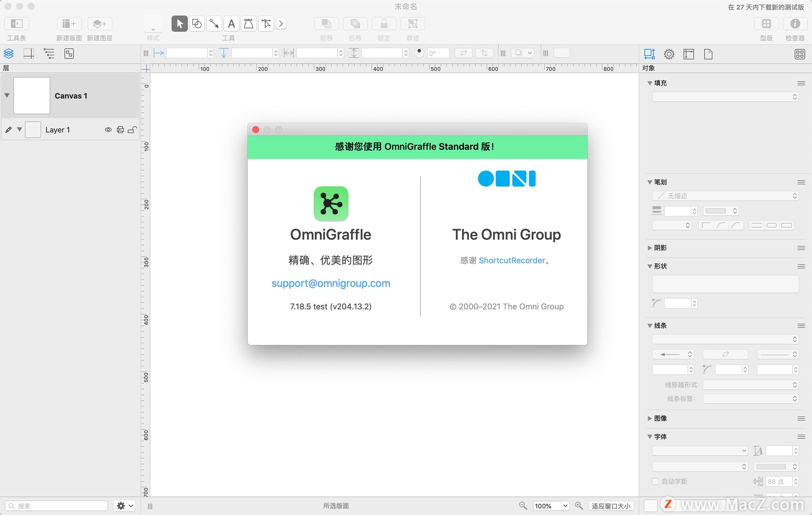Expand more tools with the chevron
The height and width of the screenshot is (515, 812).
[x=281, y=24]
